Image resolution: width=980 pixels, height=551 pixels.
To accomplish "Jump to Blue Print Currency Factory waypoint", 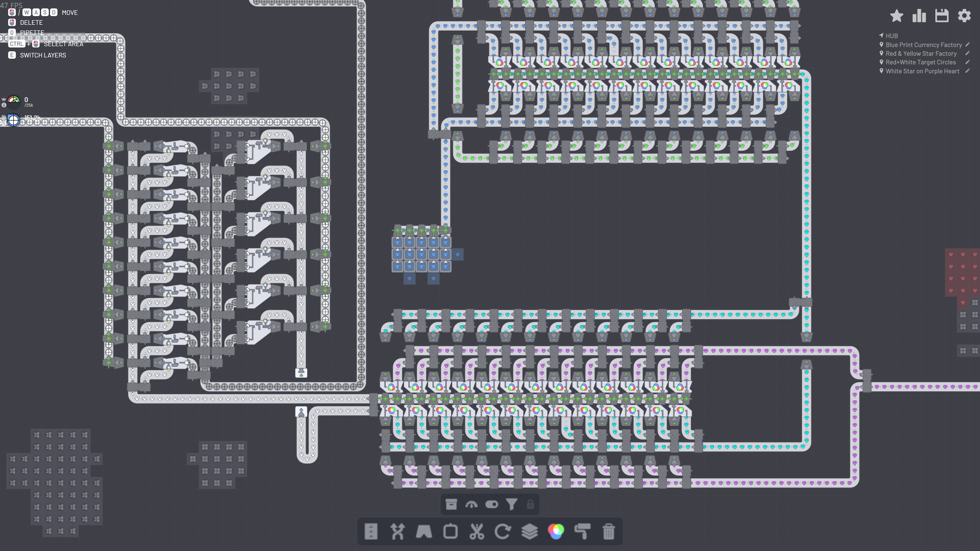I will point(923,45).
